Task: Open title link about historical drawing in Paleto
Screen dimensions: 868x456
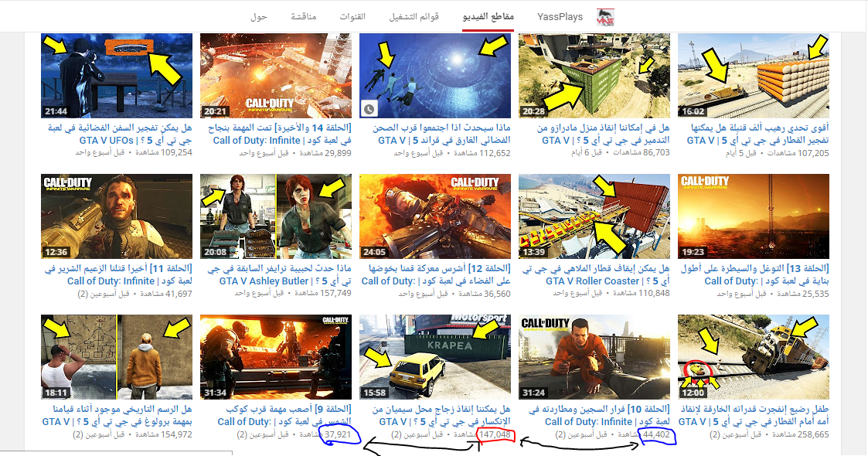Action: pos(117,415)
